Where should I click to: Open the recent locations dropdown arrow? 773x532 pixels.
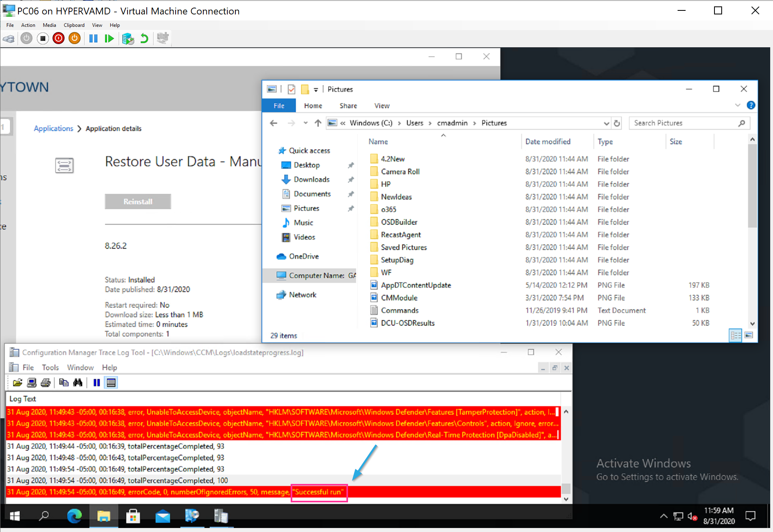306,123
